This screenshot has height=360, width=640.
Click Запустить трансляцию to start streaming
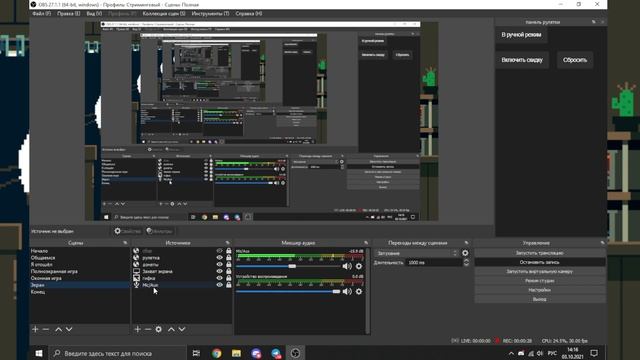[540, 253]
